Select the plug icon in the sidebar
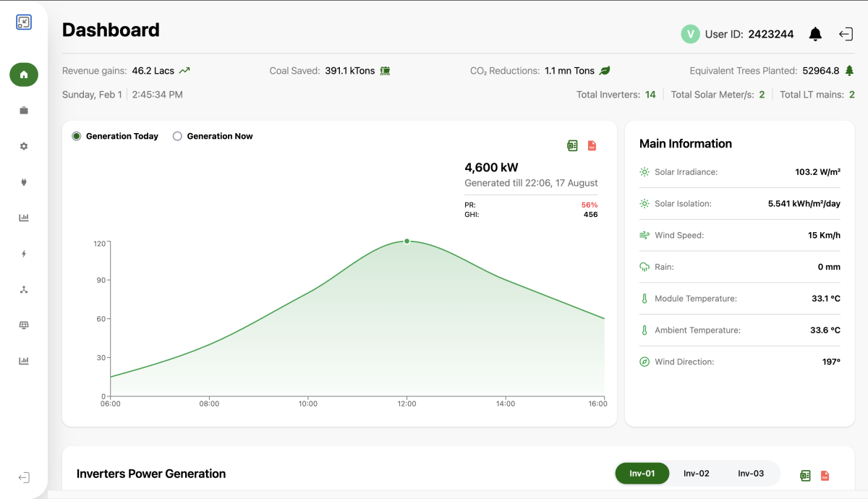 coord(24,182)
